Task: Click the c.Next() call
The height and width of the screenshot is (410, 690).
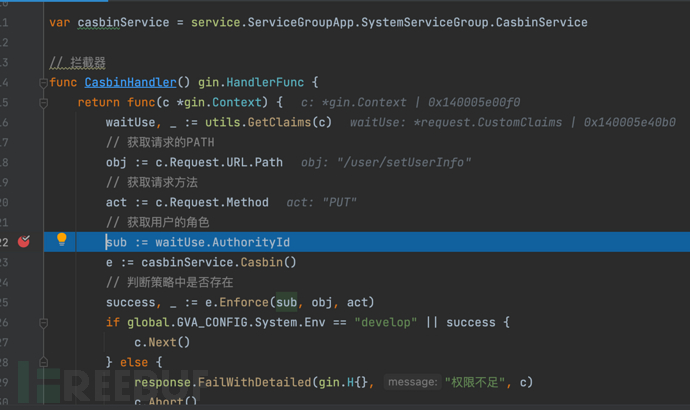Action: point(162,342)
